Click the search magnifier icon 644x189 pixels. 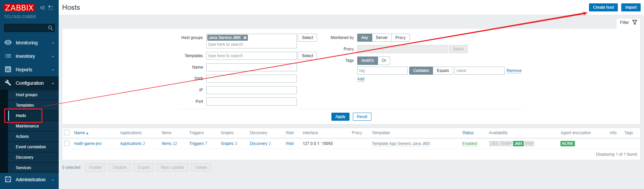51,28
